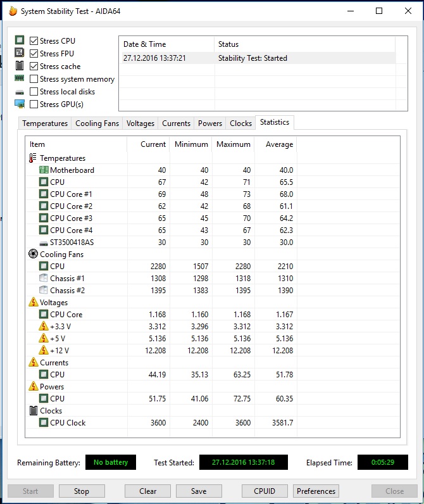Click the fan icon of Cooling Fans group

pyautogui.click(x=33, y=254)
